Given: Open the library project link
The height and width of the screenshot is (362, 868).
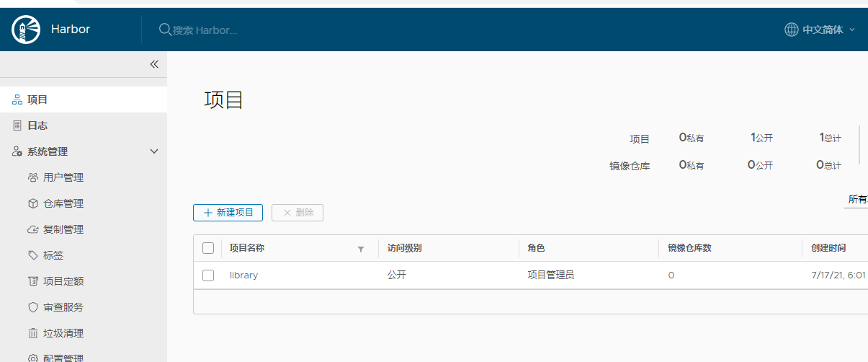Looking at the screenshot, I should 243,275.
